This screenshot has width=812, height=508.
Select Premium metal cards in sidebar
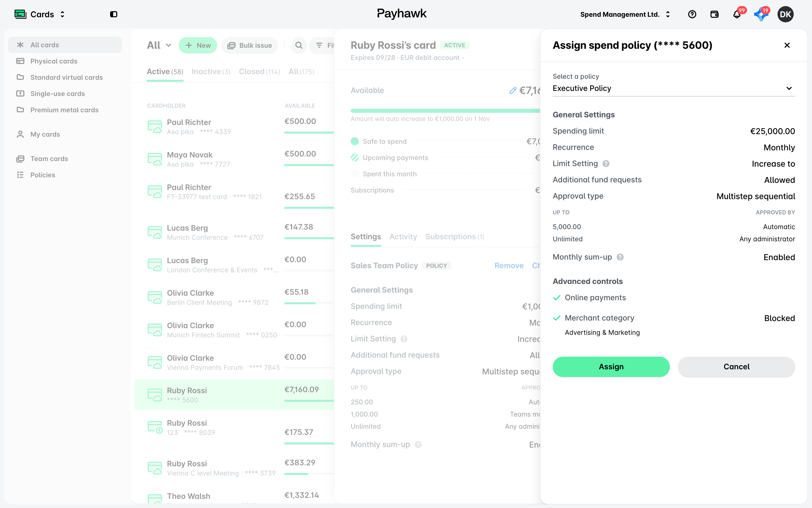(x=65, y=110)
